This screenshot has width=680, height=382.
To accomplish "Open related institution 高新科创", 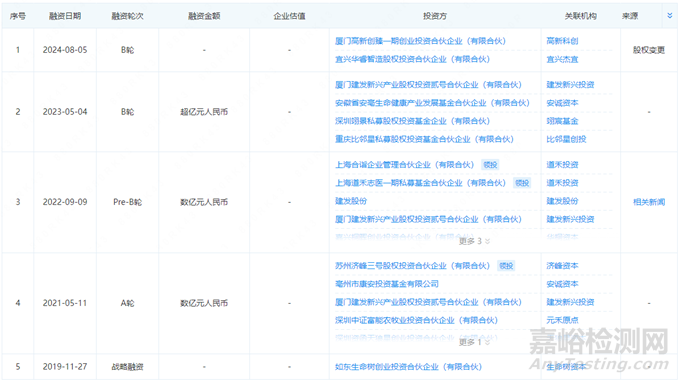I will 562,41.
